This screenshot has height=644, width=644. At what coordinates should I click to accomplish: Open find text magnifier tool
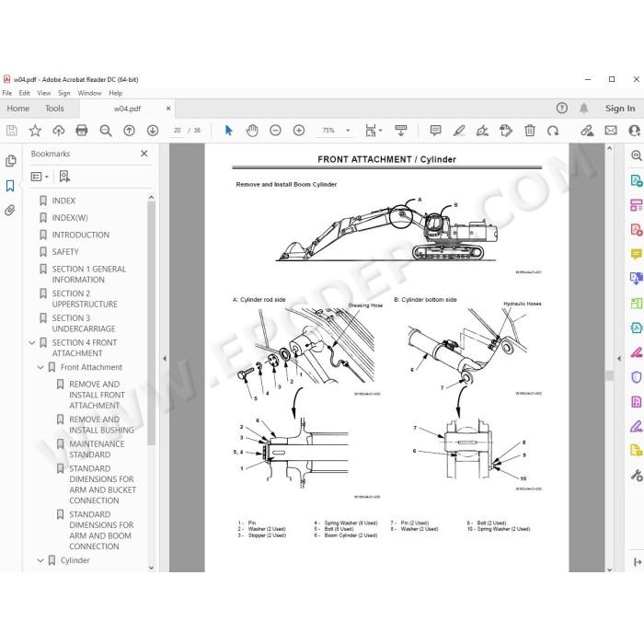pyautogui.click(x=106, y=131)
